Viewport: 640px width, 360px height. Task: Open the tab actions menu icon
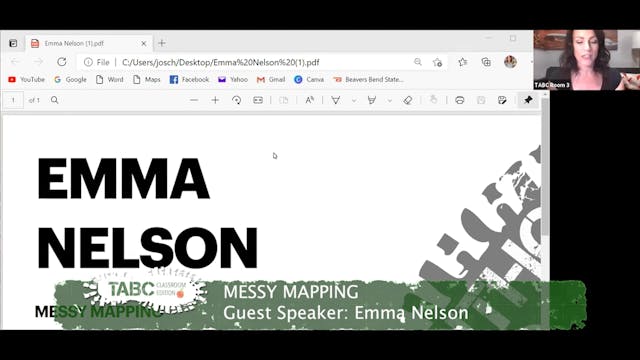[13, 43]
